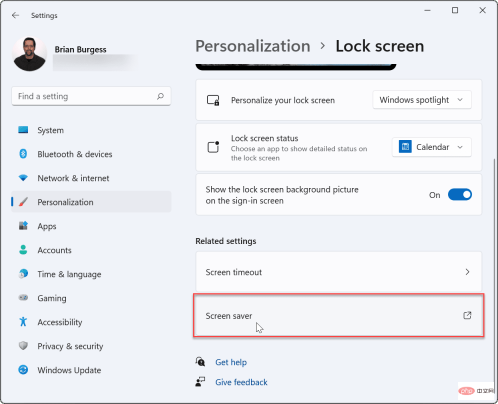
Task: Open Screen saver settings
Action: click(339, 315)
